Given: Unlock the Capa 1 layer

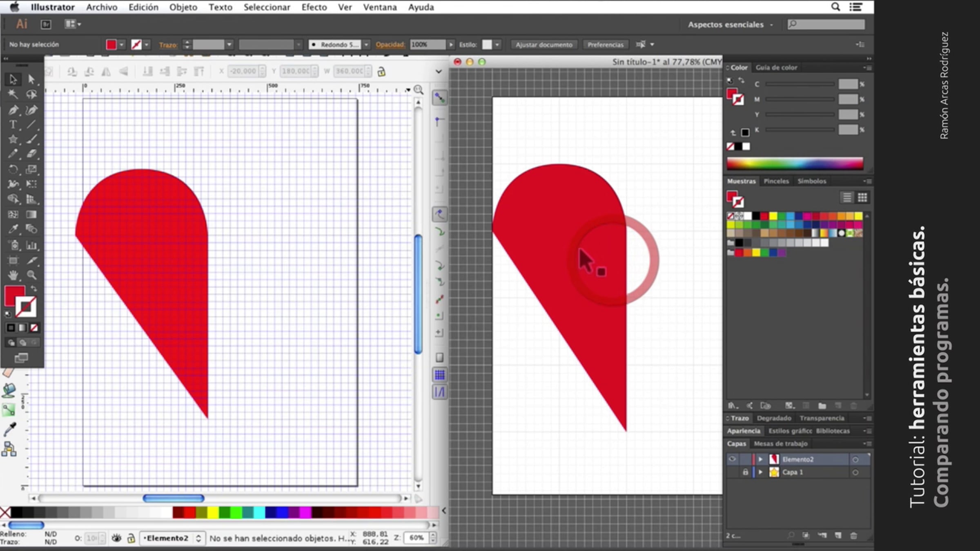Looking at the screenshot, I should tap(745, 472).
